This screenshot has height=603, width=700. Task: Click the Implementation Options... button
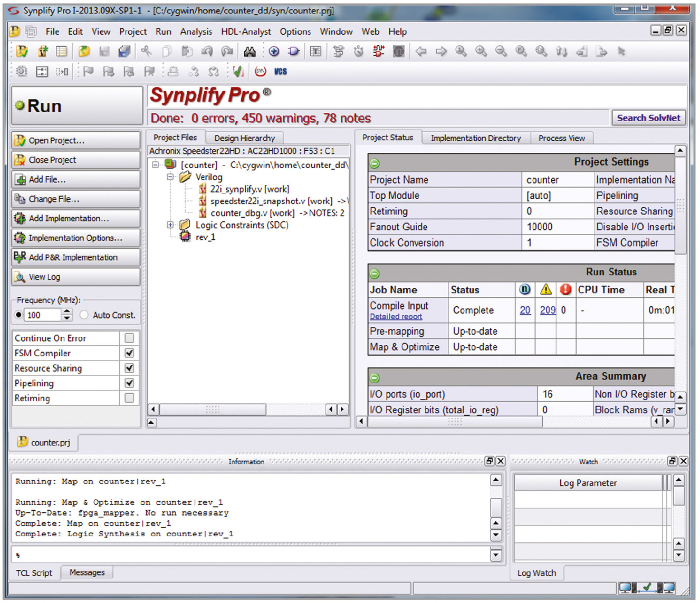click(76, 238)
